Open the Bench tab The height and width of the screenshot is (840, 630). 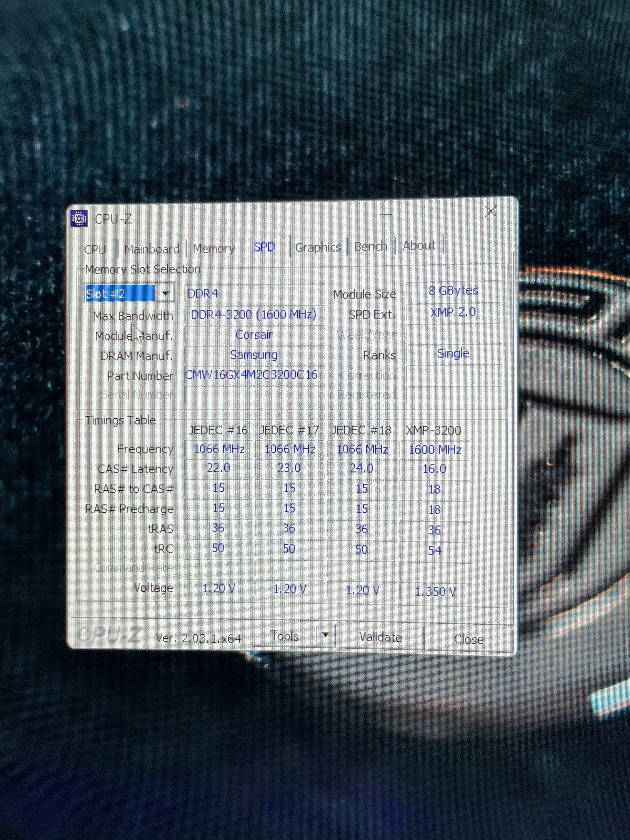[x=371, y=246]
